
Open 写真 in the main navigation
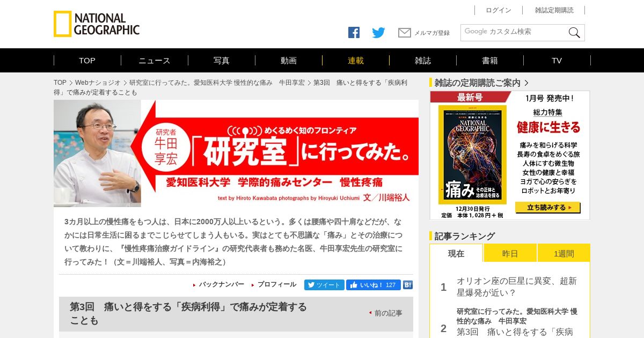point(222,61)
